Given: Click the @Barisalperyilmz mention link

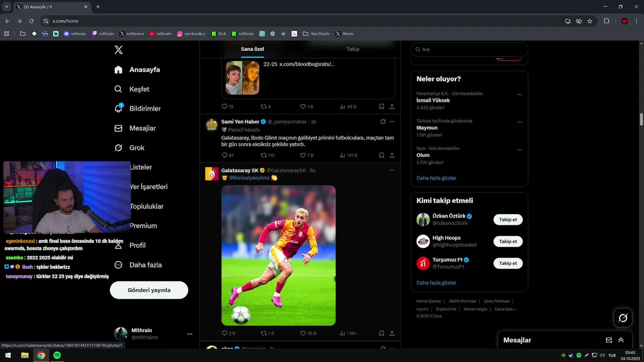Looking at the screenshot, I should point(249,177).
